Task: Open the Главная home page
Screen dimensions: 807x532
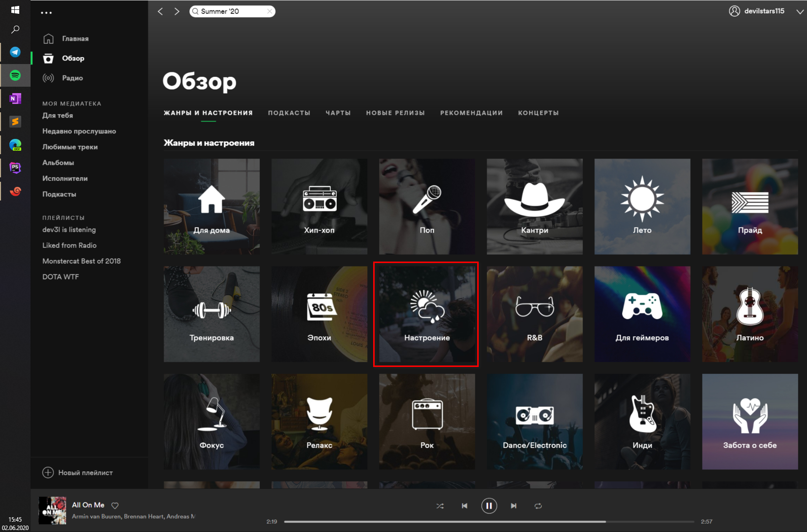Action: [x=66, y=38]
